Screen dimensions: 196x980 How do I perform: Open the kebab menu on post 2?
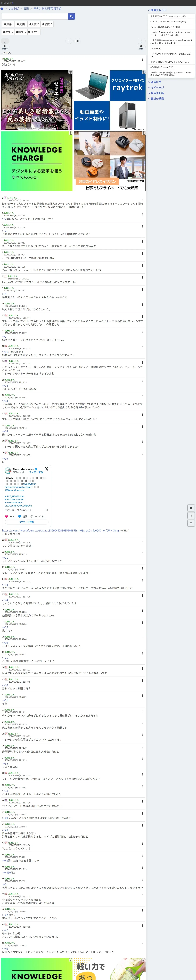[142, 199]
